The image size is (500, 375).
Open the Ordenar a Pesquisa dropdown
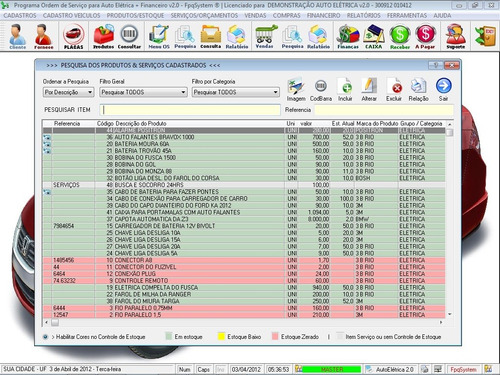69,92
